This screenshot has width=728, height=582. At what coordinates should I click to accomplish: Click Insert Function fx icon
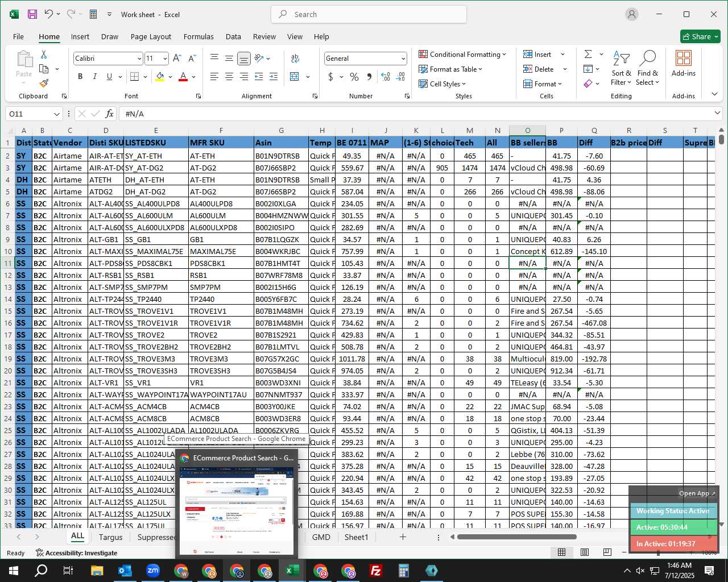(110, 114)
